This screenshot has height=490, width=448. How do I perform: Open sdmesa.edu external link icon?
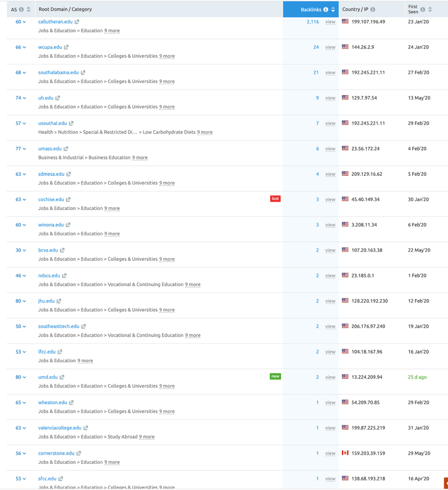69,174
